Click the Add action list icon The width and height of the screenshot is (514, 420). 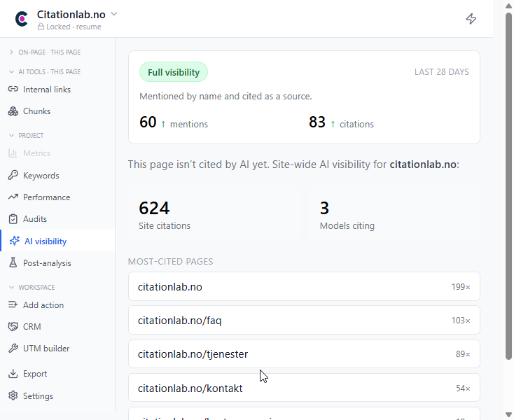pyautogui.click(x=13, y=304)
